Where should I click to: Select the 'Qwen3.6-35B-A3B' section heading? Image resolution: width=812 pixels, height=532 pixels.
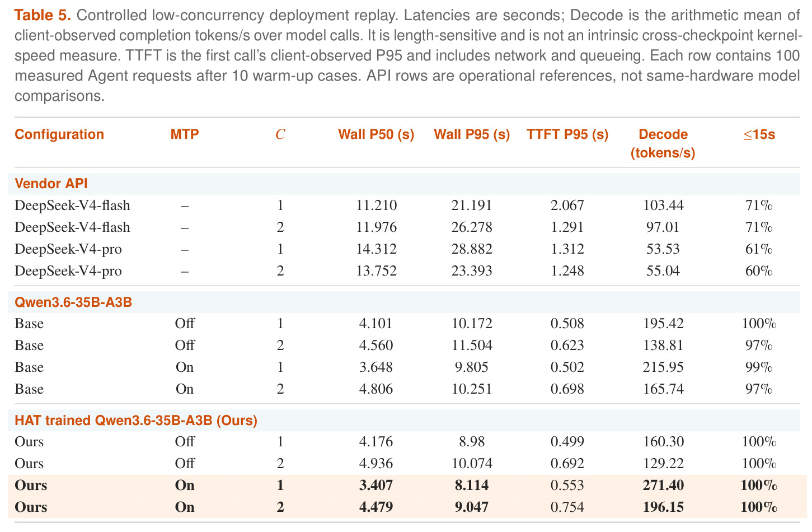pos(73,302)
